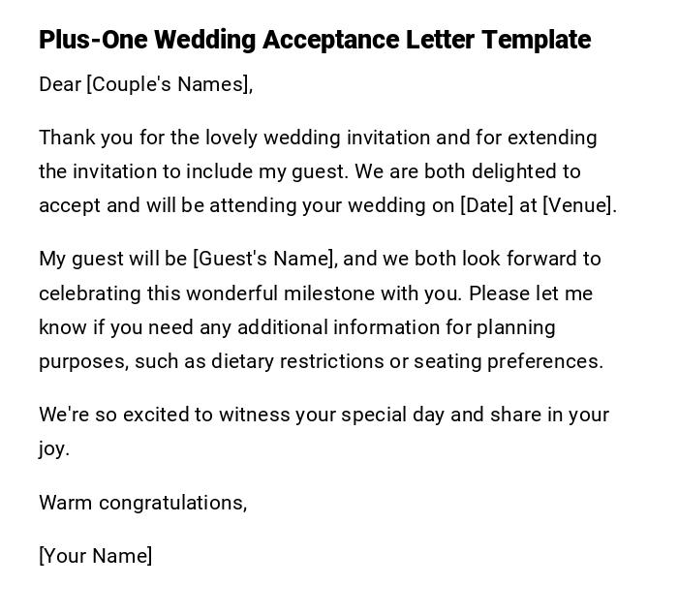Click the [Couple's Names] placeholder

coord(169,84)
